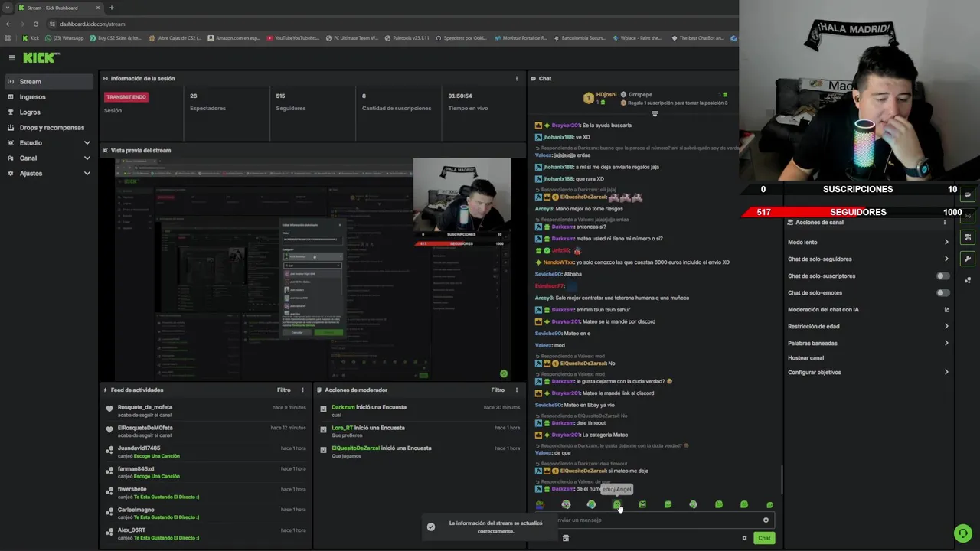Open Moderación del chat con IA
The width and height of the screenshot is (980, 551).
point(868,310)
